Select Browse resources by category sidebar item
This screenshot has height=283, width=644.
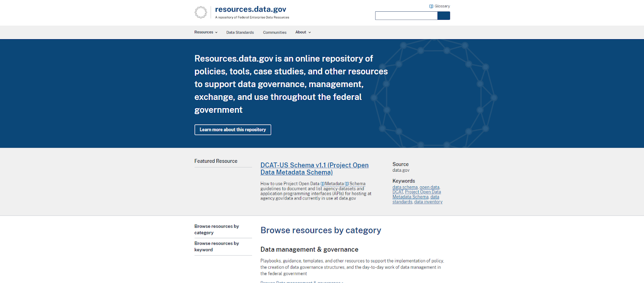[223, 229]
